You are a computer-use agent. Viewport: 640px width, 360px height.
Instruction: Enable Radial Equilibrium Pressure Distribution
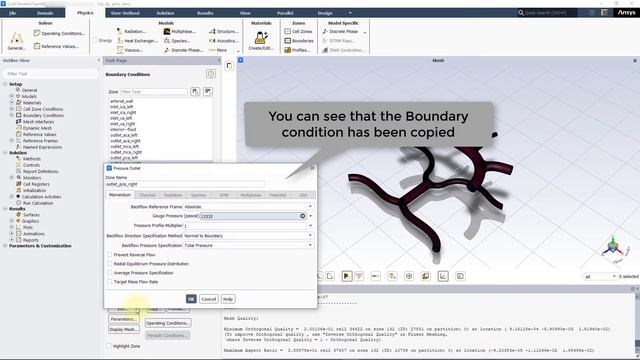109,264
